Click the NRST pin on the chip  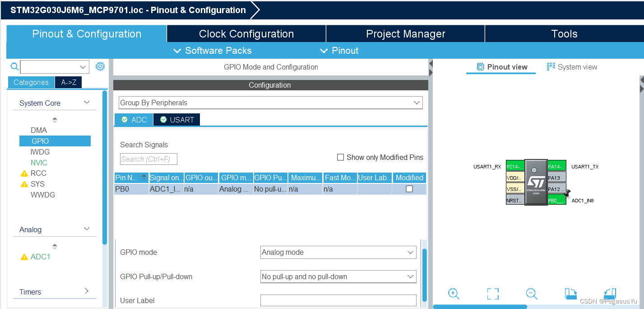pos(515,200)
